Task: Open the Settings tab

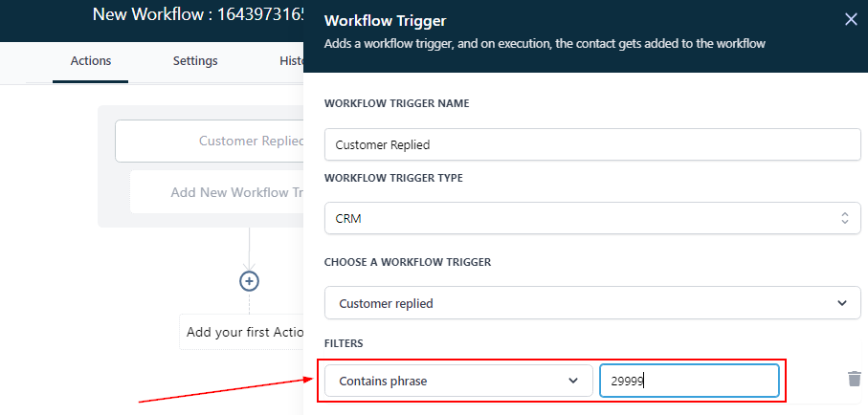Action: 195,61
